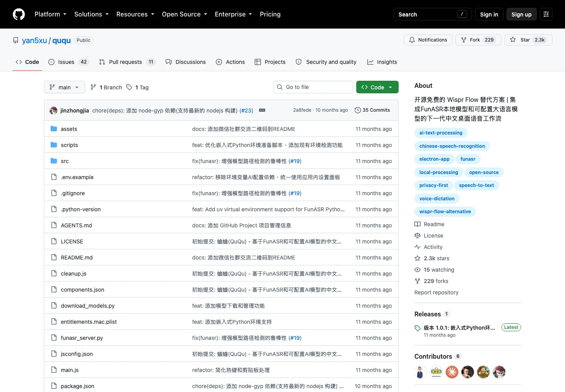Expand the Solutions menu

point(91,14)
